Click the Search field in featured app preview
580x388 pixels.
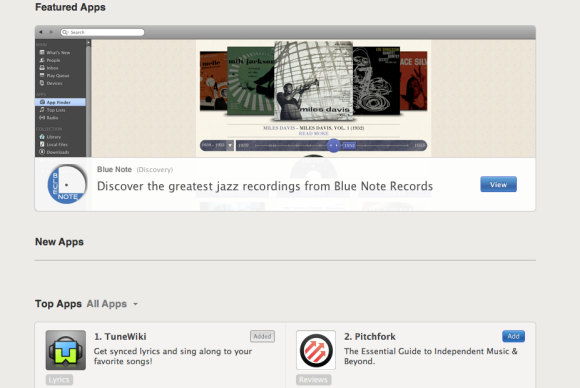(102, 32)
